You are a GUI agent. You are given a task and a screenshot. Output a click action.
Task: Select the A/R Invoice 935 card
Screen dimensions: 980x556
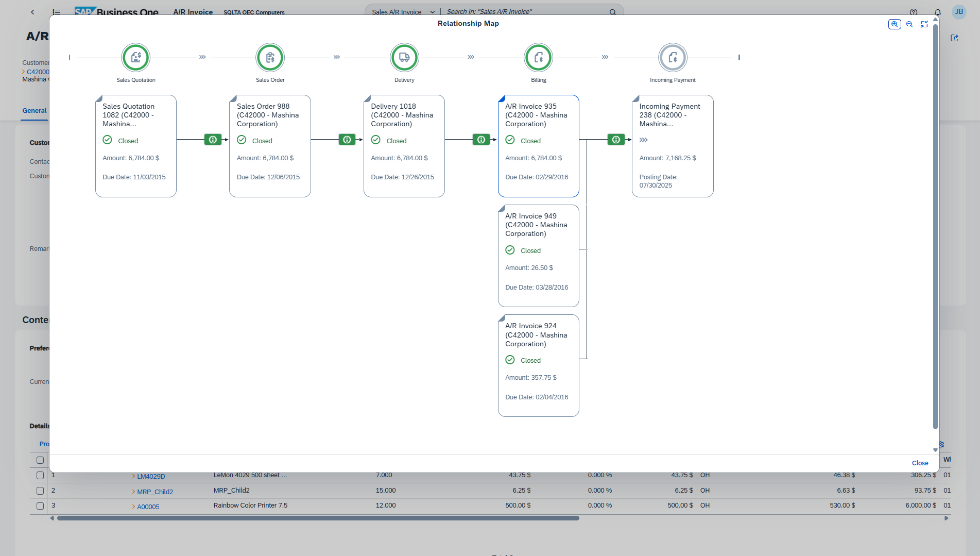[x=539, y=146]
